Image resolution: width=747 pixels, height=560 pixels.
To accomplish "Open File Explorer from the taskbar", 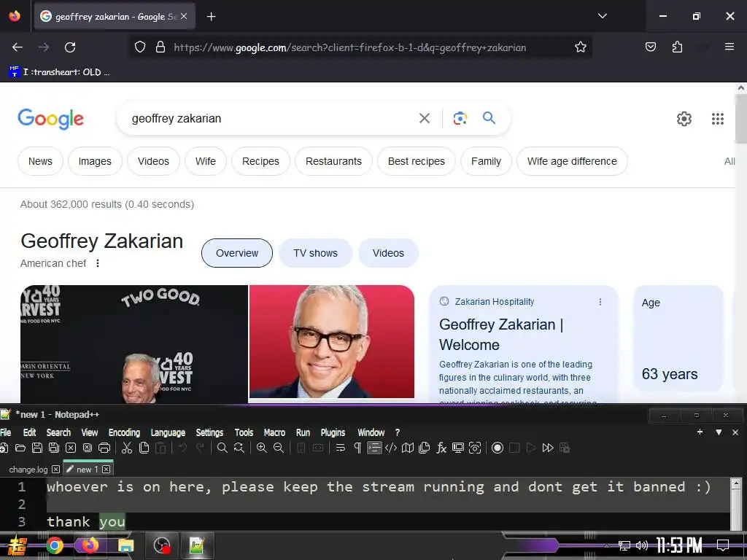I will (x=125, y=545).
